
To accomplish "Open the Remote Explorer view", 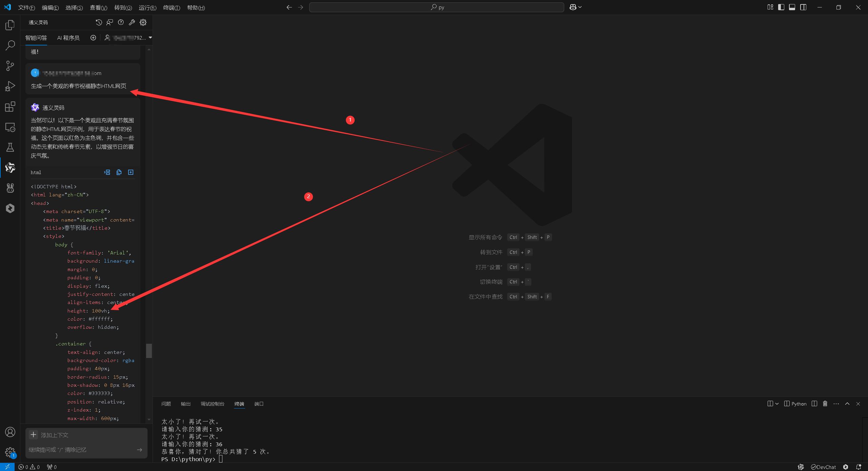I will tap(10, 127).
